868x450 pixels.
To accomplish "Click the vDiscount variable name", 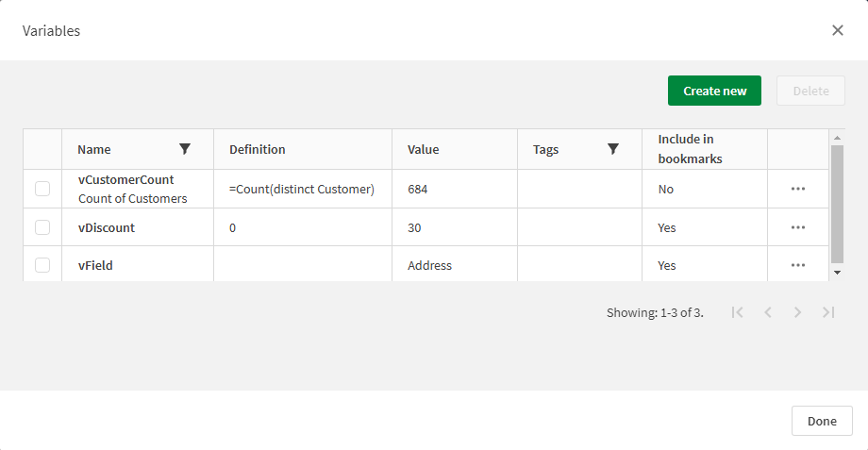I will coord(107,227).
